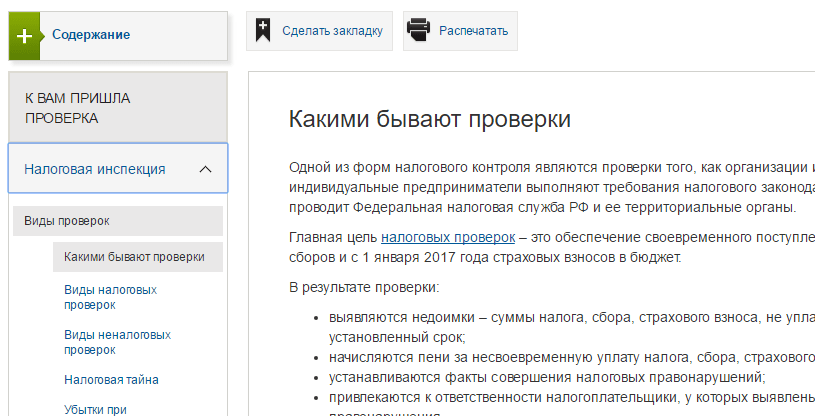This screenshot has width=815, height=416.
Task: Select Какими бывают проверки in the sidebar
Action: (x=134, y=257)
